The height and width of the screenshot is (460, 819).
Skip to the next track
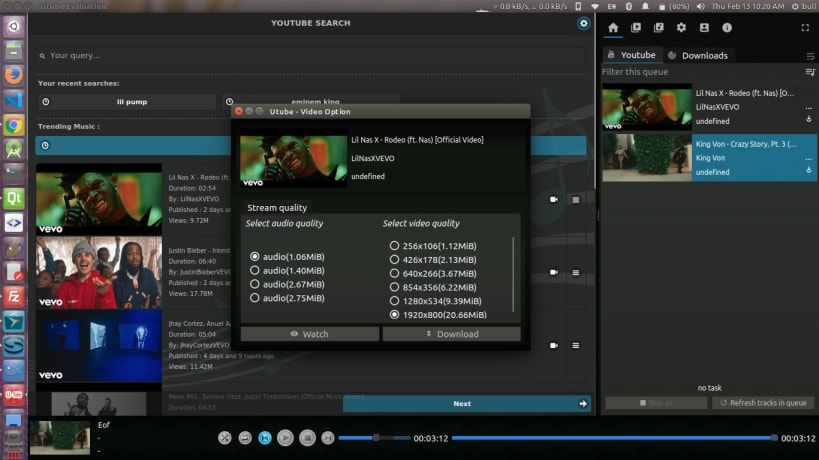point(328,438)
